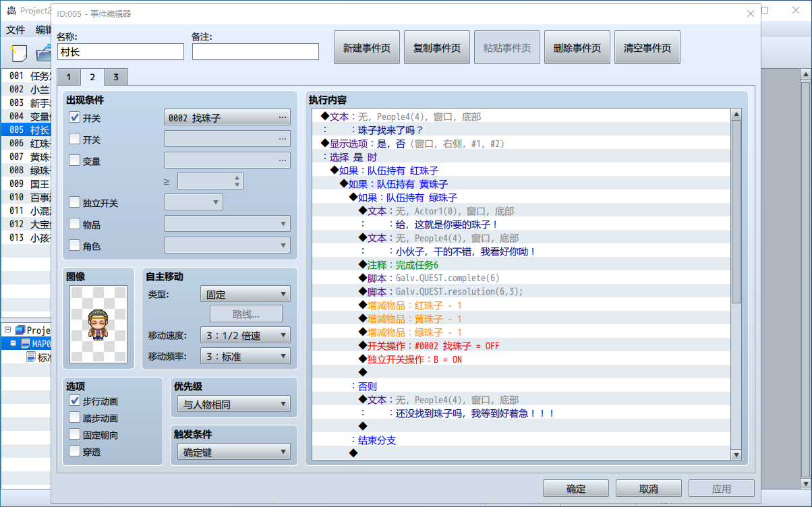This screenshot has height=507, width=812.
Task: Open the 文件 menu in the main window
Action: [x=16, y=30]
